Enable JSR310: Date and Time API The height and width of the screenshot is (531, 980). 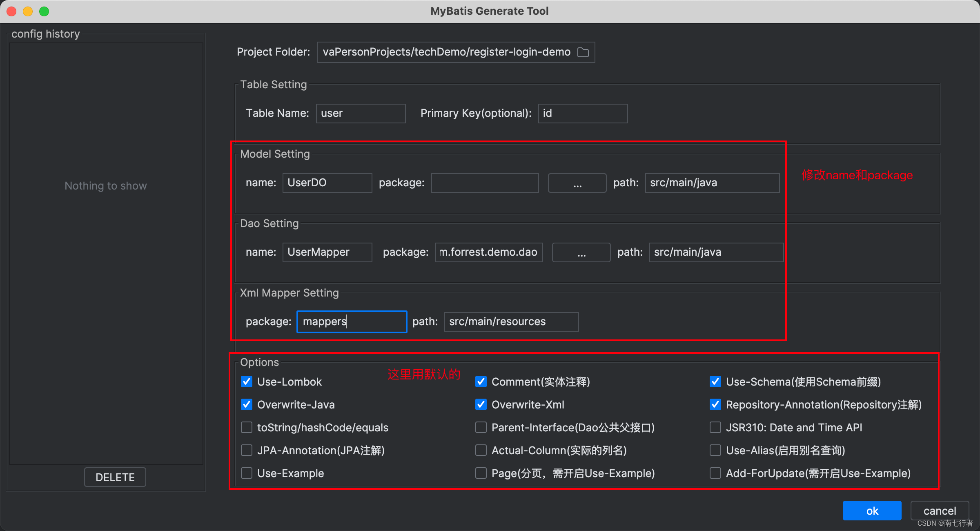[715, 428]
